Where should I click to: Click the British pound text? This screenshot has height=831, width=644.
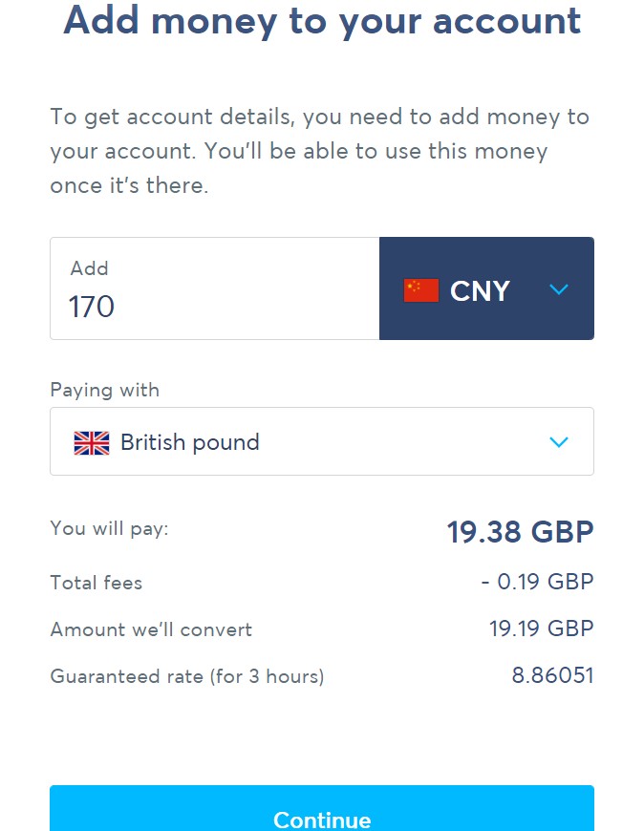click(190, 442)
